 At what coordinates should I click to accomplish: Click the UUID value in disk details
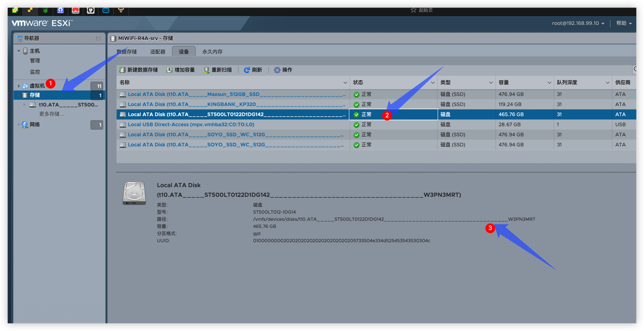(x=342, y=241)
